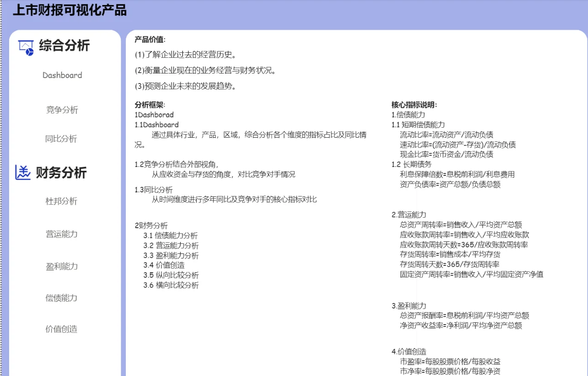Click the 核心指标说明 heading
This screenshot has width=588, height=376.
414,105
